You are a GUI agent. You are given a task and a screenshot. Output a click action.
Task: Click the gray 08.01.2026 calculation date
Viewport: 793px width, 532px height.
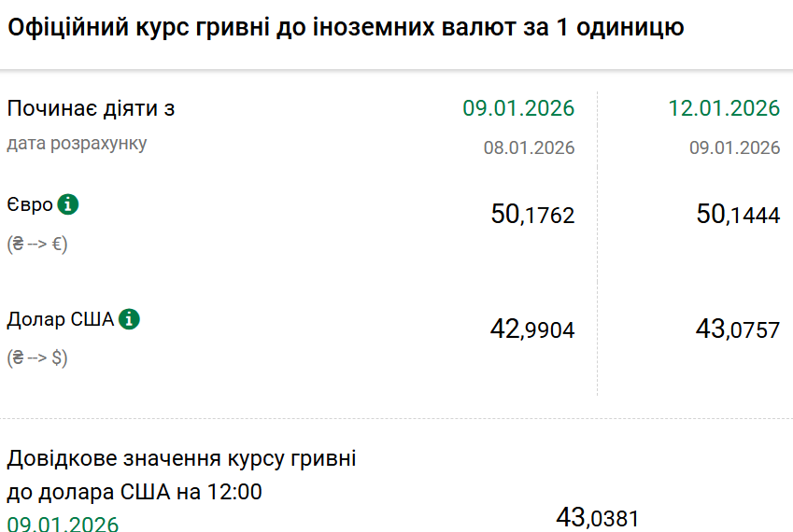[x=529, y=147]
